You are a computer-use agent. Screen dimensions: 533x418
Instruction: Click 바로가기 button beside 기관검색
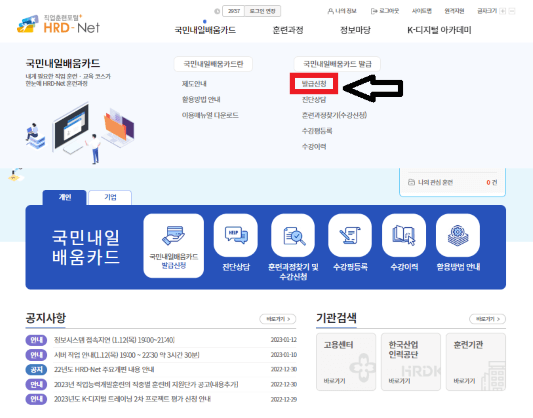(x=487, y=319)
